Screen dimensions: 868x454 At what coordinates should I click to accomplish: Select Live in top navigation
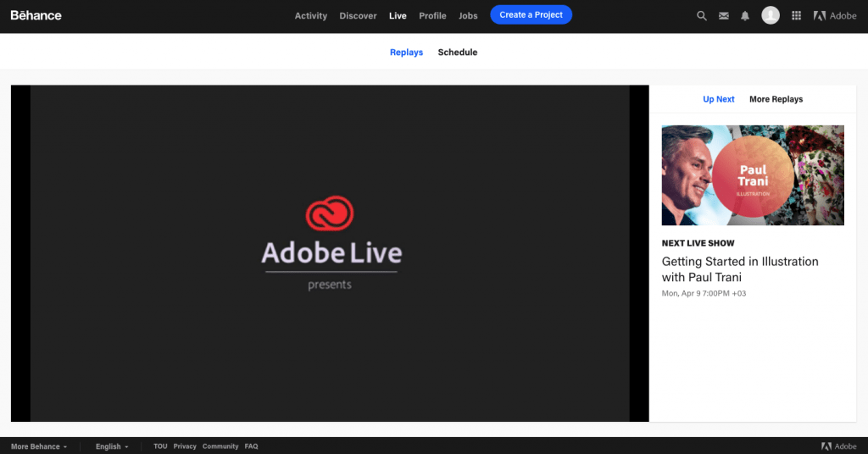pos(398,16)
